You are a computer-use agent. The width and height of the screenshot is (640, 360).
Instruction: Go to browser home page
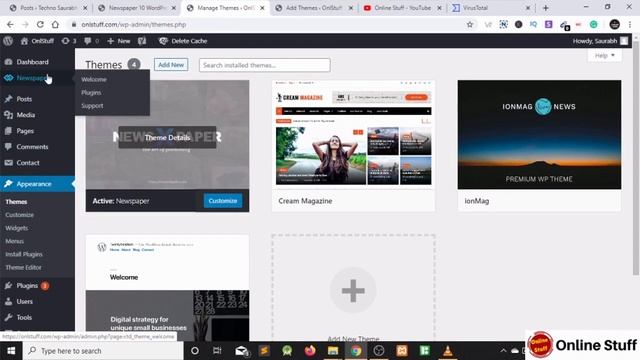click(55, 24)
